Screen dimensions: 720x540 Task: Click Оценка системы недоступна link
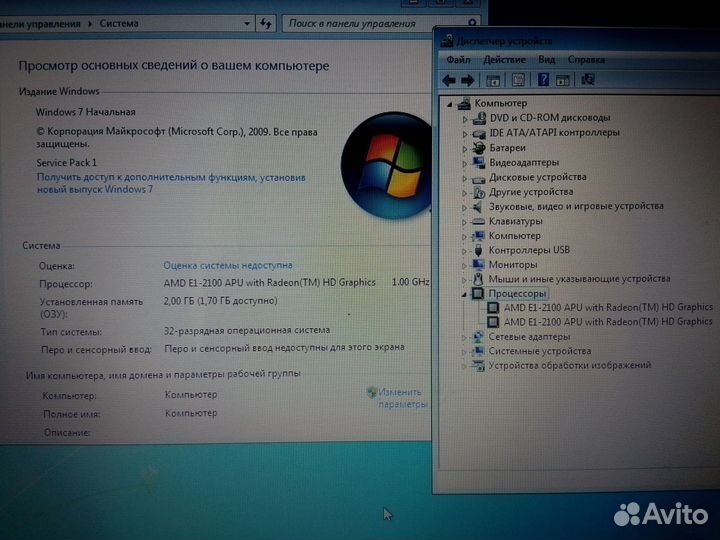228,265
